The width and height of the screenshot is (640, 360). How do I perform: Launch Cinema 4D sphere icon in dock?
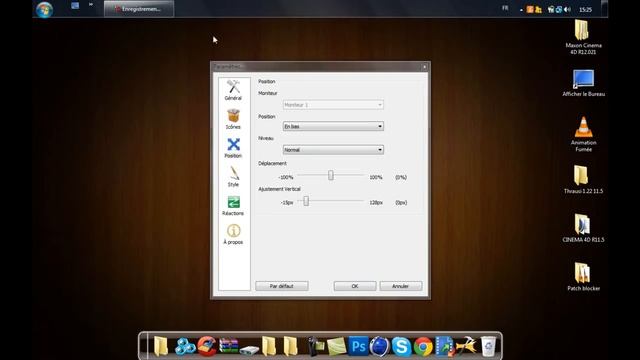[x=380, y=346]
